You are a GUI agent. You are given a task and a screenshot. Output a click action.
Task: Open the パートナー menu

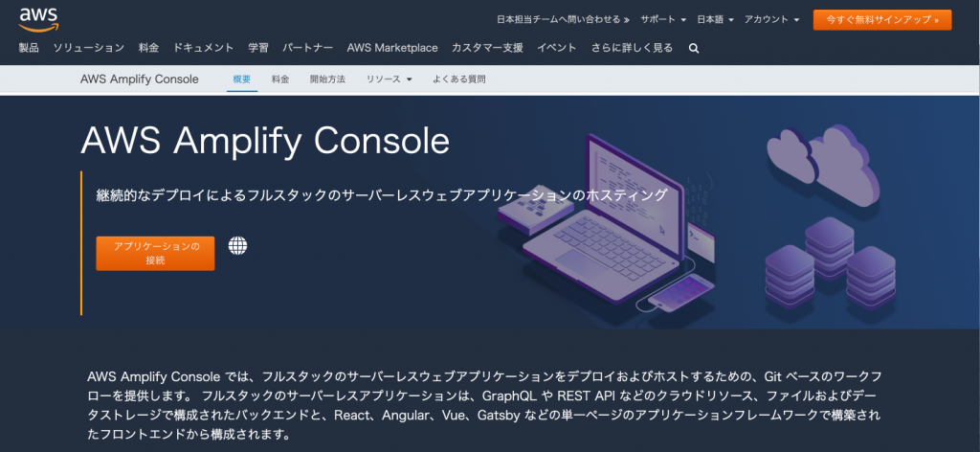(307, 48)
